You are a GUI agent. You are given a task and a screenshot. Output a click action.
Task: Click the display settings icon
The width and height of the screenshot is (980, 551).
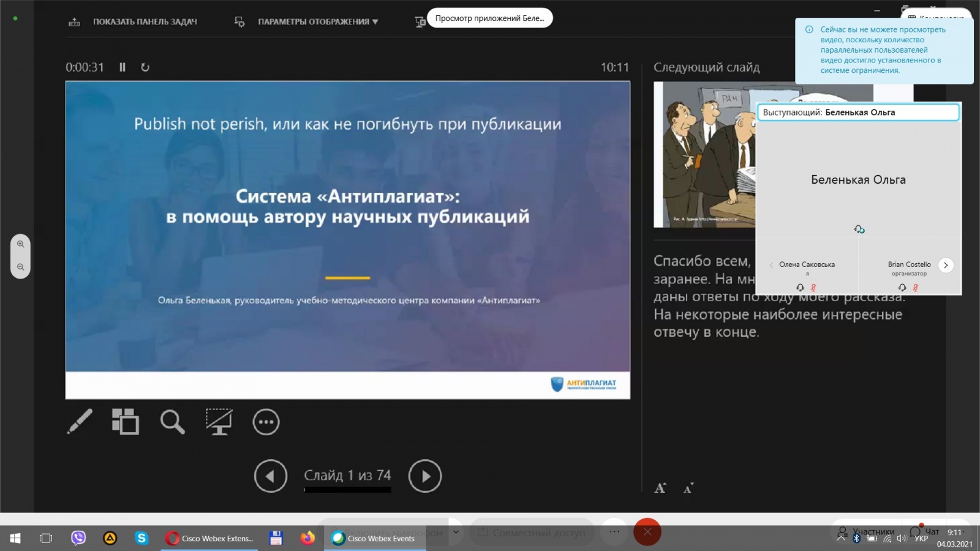pyautogui.click(x=239, y=22)
